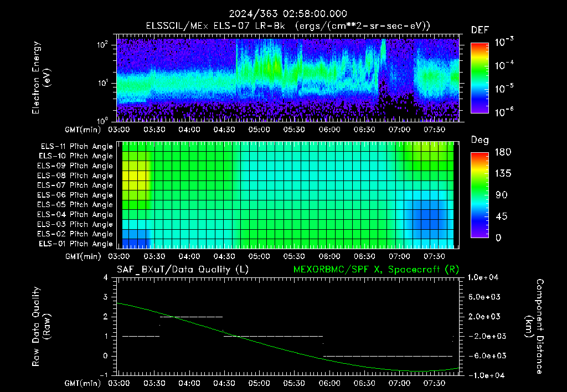Viewport: 567px width, 392px height.
Task: Click the 06:00 time tick under the bottom plot
Action: click(329, 384)
